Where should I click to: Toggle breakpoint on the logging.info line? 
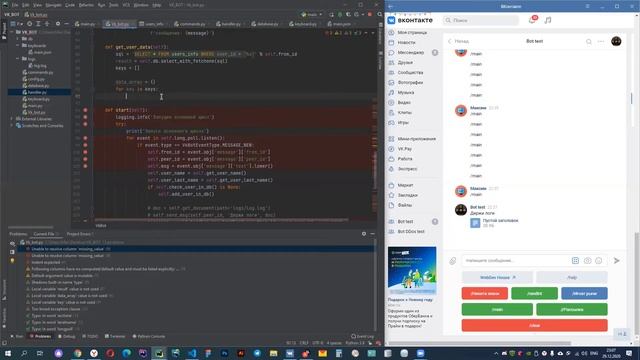click(85, 117)
